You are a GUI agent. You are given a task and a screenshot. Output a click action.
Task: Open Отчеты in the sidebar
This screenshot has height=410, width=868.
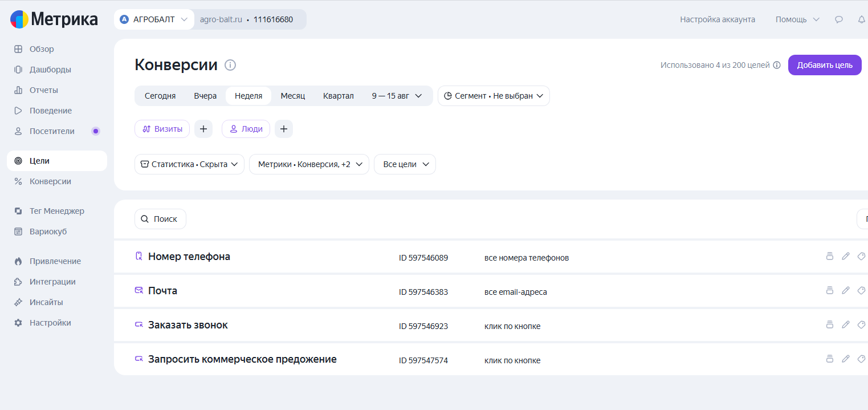coord(57,90)
